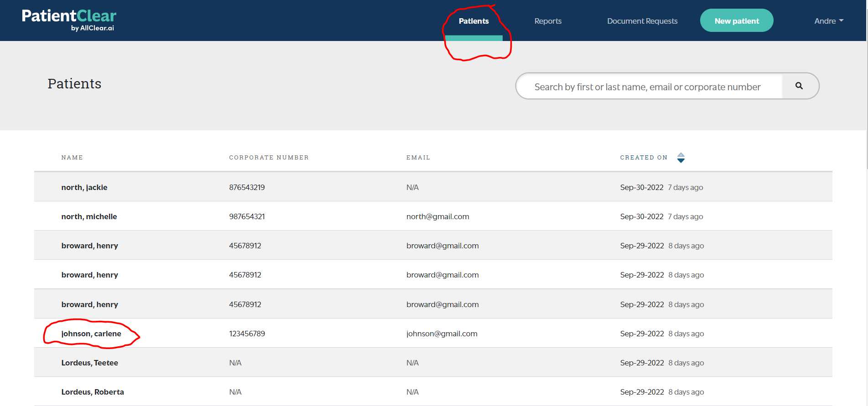
Task: Select corporate number 876543219
Action: (x=247, y=187)
